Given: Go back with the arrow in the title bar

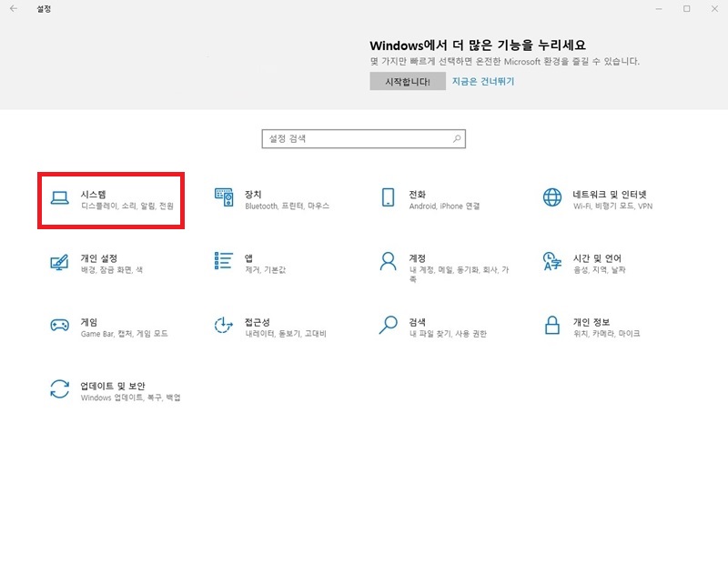Looking at the screenshot, I should pyautogui.click(x=14, y=8).
